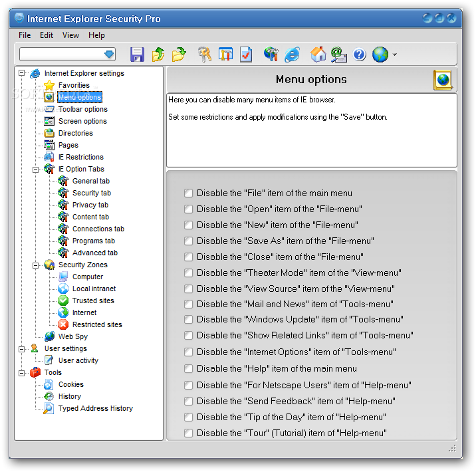Click the folder with curved green arrow icon
Image resolution: width=476 pixels, height=472 pixels.
point(179,55)
